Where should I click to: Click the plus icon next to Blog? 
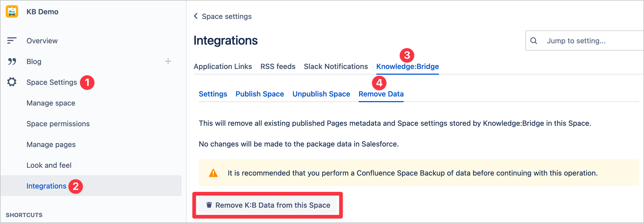(168, 61)
